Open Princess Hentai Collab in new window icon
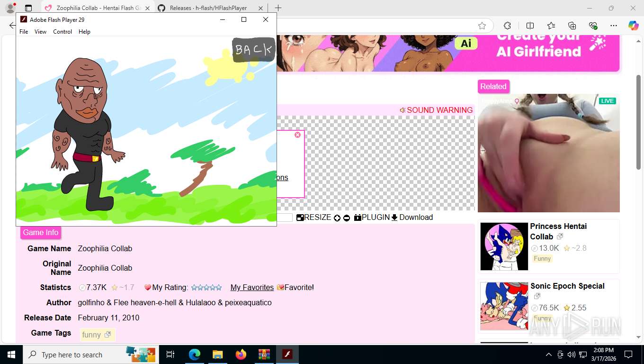This screenshot has height=364, width=644. 560,236
